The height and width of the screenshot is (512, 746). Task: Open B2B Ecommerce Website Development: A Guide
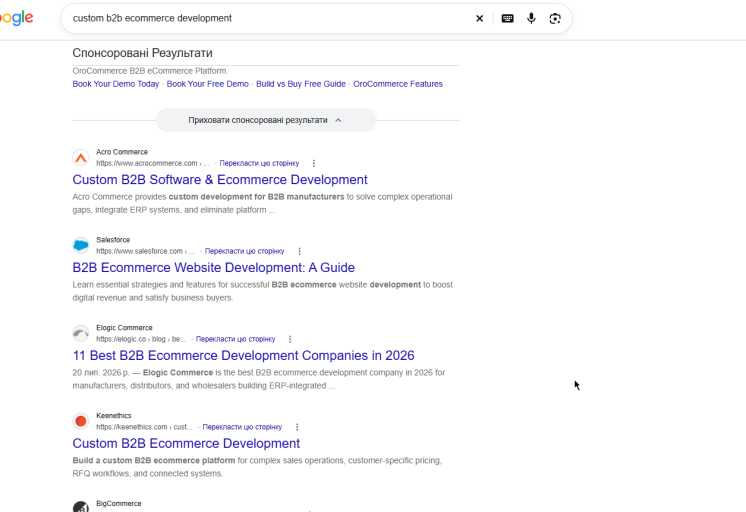point(214,267)
